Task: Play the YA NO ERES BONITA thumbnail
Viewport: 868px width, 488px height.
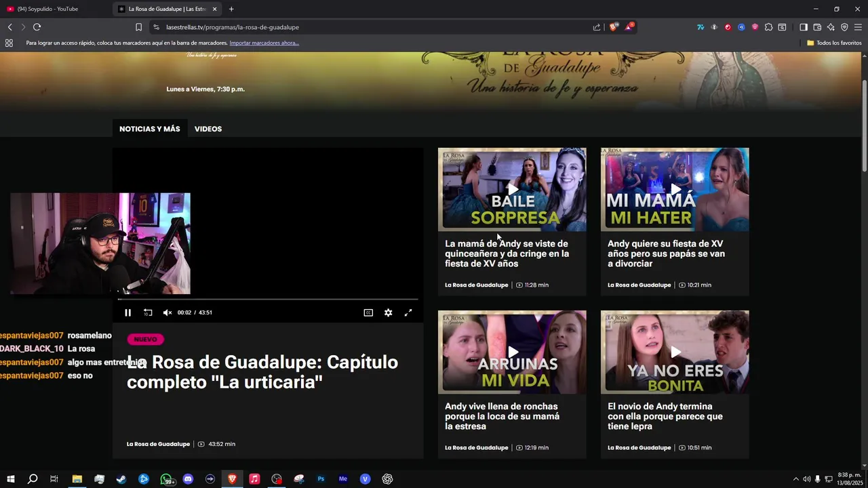Action: (x=675, y=352)
